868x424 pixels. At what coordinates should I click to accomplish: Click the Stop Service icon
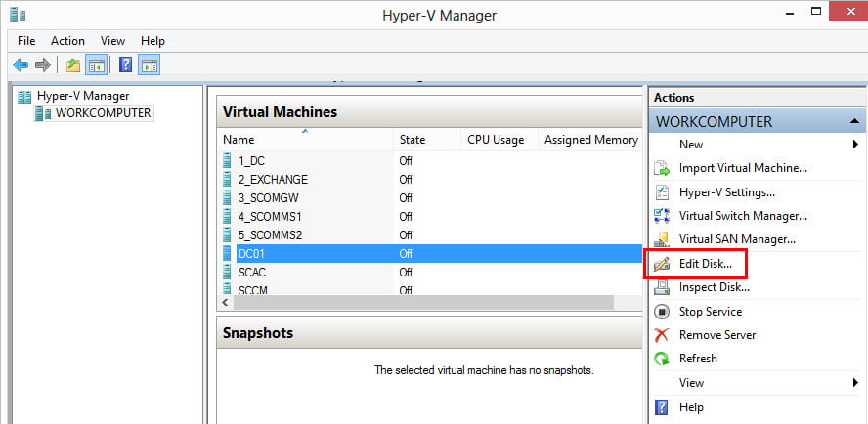pyautogui.click(x=662, y=312)
